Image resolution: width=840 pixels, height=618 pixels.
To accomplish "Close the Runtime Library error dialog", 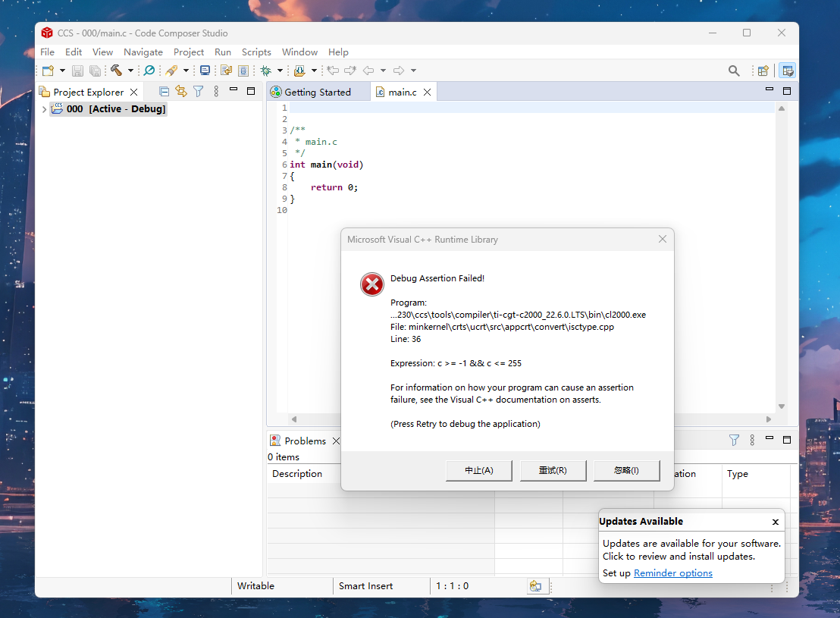I will [x=663, y=239].
